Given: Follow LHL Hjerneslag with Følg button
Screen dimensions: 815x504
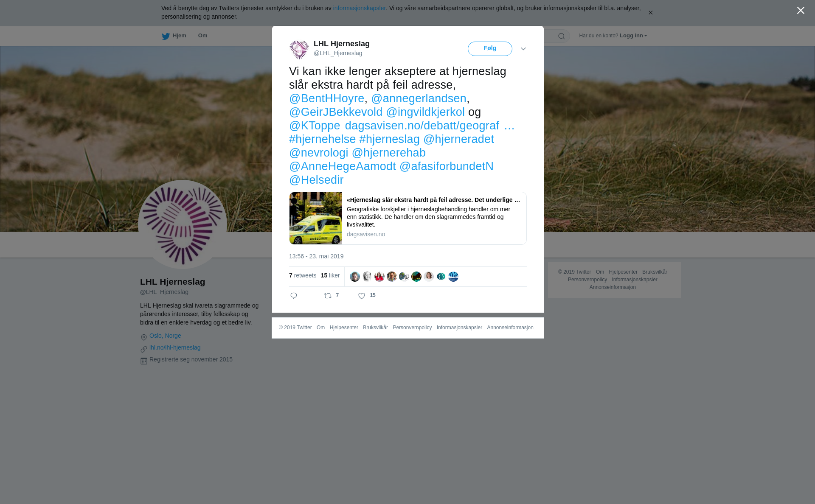Looking at the screenshot, I should pos(490,49).
